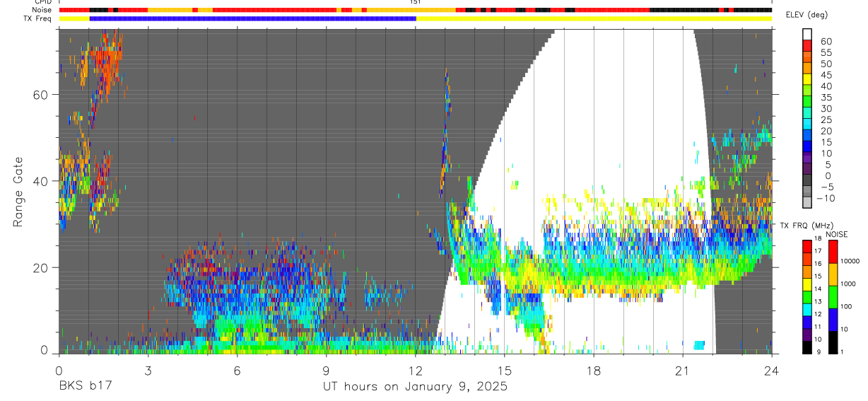
Task: Click the '10000' label on the NOISE legend
Action: click(850, 261)
